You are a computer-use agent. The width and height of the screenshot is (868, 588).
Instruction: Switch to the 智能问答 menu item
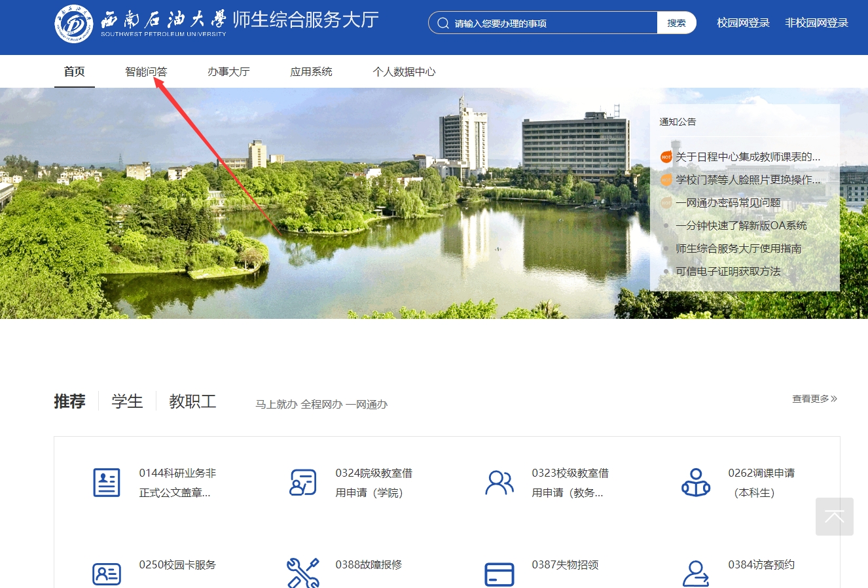(146, 72)
